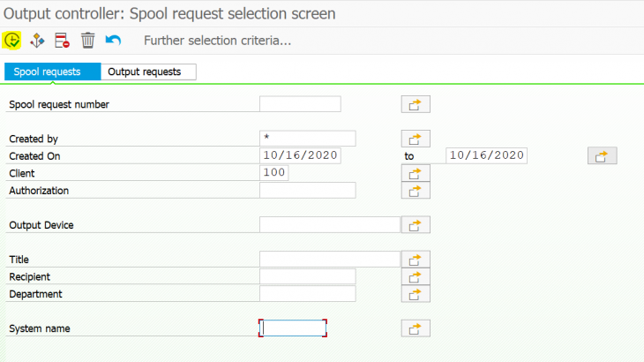Screen dimensions: 644x362
Task: Click the Execute clock icon in toolbar
Action: pyautogui.click(x=12, y=41)
